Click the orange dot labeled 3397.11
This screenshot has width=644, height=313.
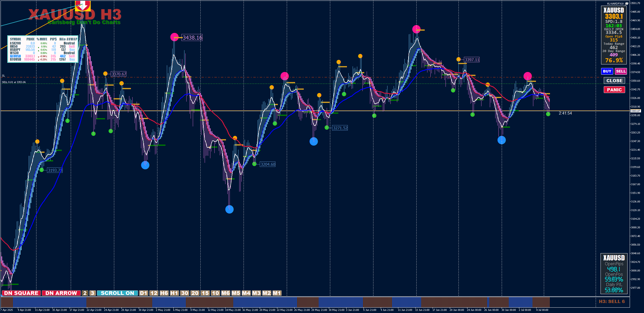click(x=458, y=59)
